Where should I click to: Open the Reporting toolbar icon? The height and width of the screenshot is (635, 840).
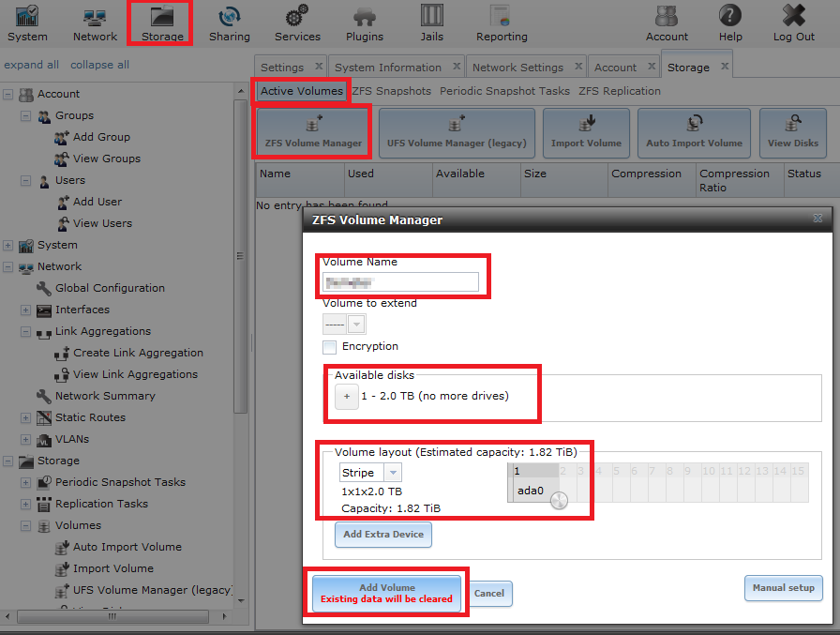point(502,23)
